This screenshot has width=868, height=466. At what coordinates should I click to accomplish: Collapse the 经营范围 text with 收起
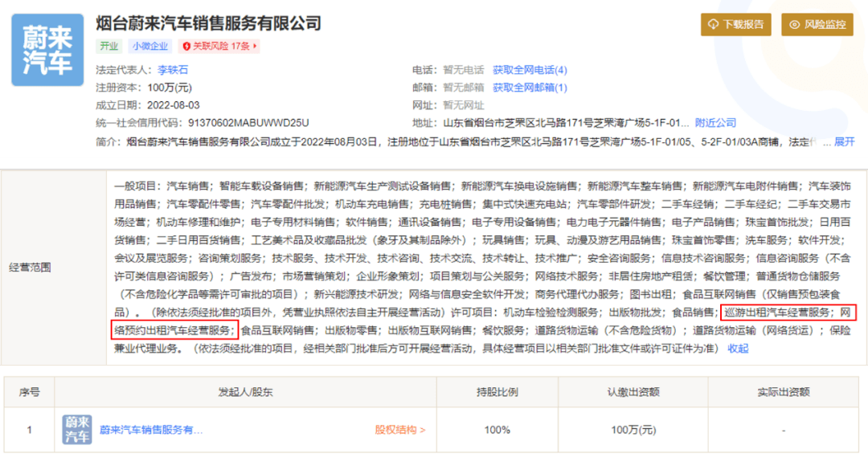click(738, 348)
